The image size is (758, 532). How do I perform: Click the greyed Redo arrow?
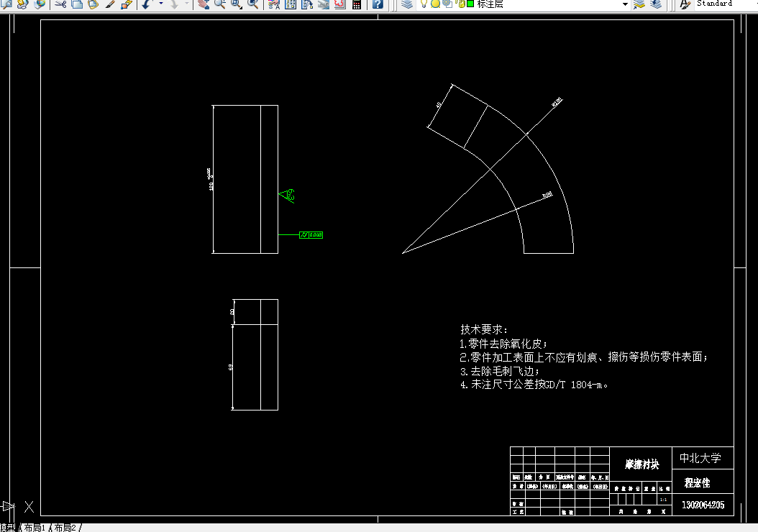pos(174,4)
